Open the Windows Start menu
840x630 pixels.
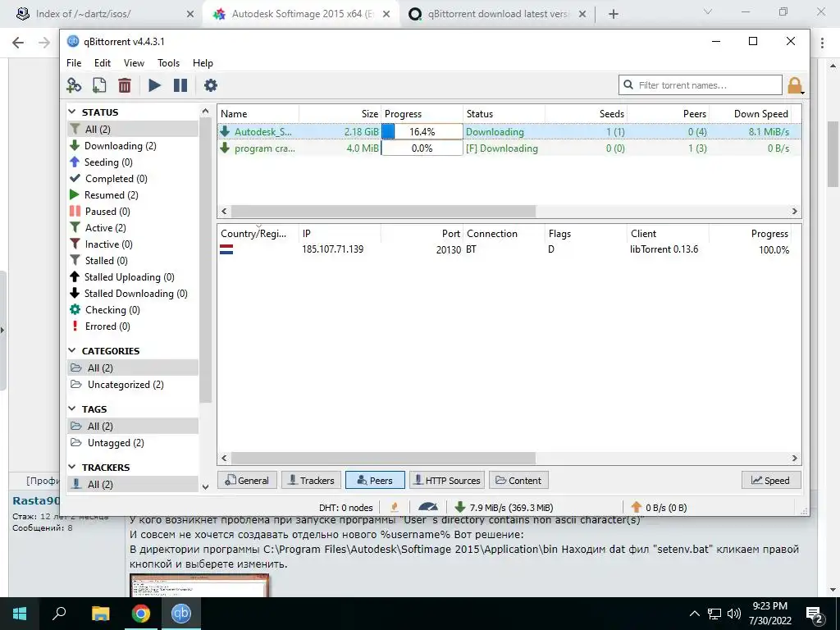point(20,614)
